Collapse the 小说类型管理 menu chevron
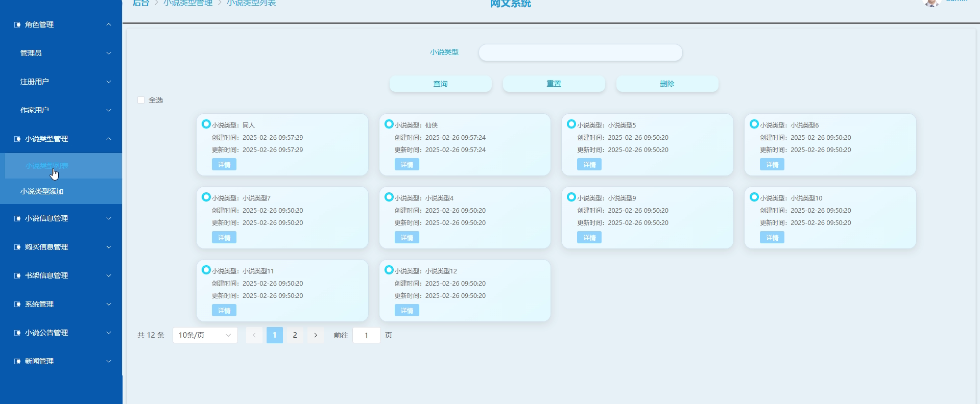 pyautogui.click(x=109, y=139)
